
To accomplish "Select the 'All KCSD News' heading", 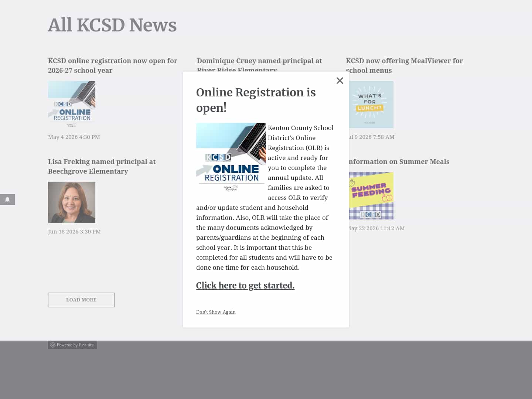I will (x=112, y=25).
